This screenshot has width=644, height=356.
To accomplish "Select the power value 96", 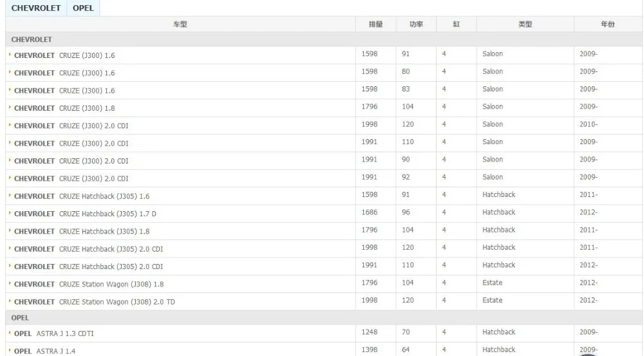I will point(406,212).
